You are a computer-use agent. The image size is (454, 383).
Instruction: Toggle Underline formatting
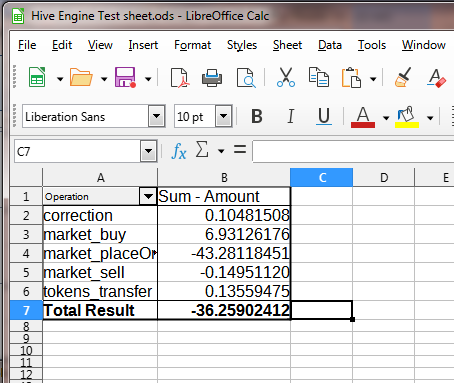(324, 117)
